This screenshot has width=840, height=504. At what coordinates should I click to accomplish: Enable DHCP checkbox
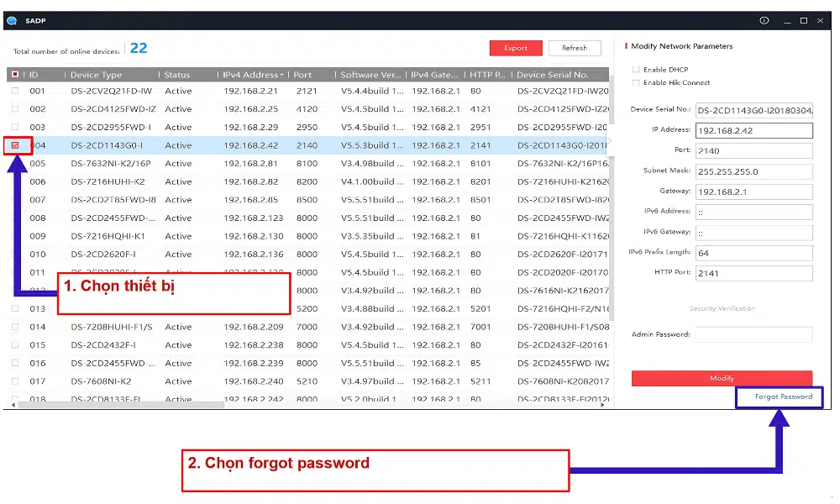pos(636,70)
